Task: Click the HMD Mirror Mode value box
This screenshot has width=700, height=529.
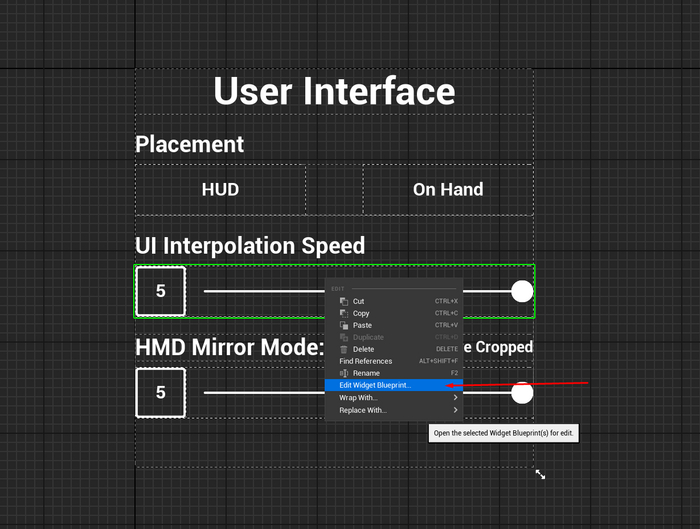Action: (161, 393)
